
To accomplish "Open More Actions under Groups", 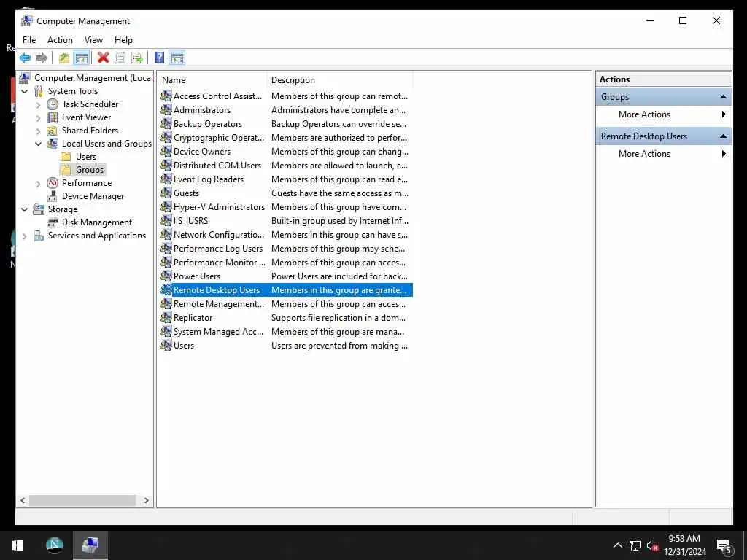I will (x=664, y=114).
